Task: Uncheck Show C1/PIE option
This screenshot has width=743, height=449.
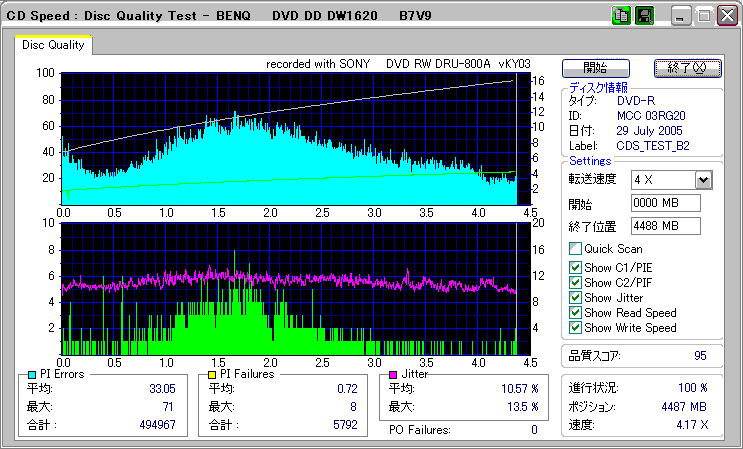Action: pos(575,267)
